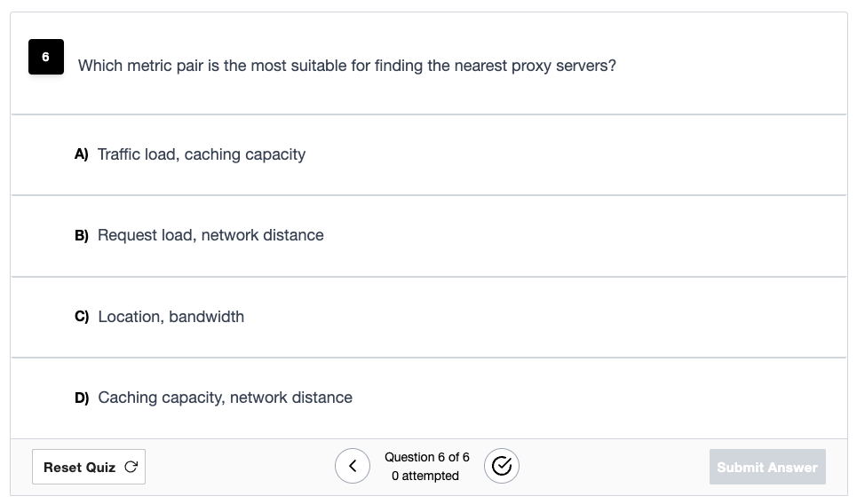Go to the previous question arrow
Image resolution: width=857 pixels, height=504 pixels.
pos(353,467)
